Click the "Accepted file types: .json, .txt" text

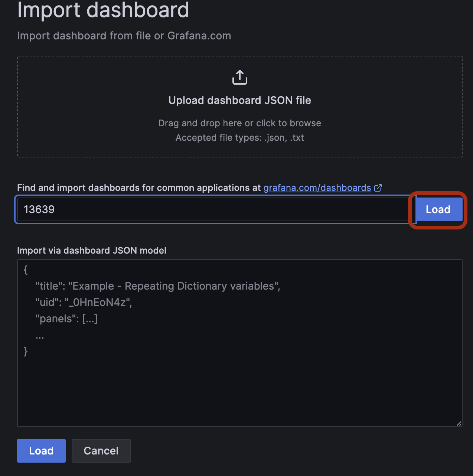coord(240,138)
